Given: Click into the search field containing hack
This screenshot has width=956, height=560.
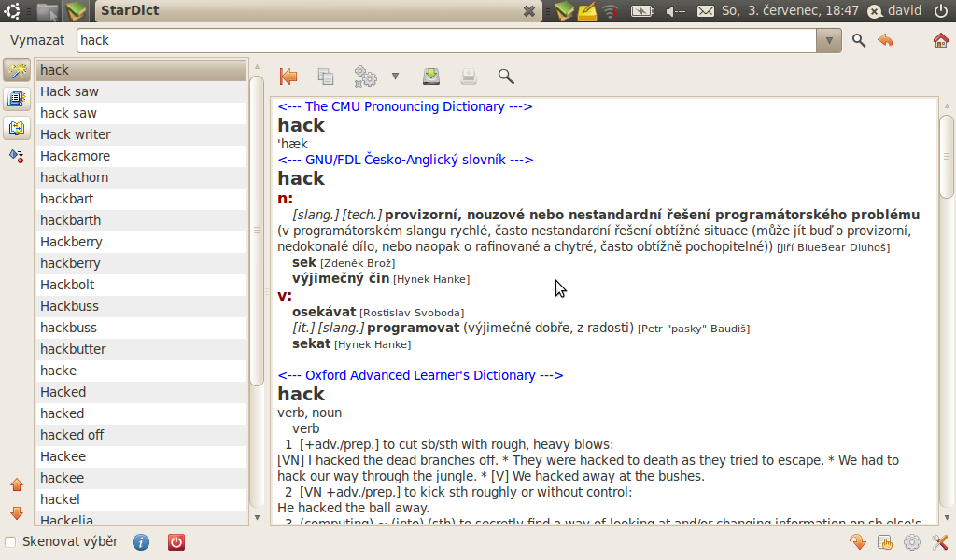Looking at the screenshot, I should [446, 40].
